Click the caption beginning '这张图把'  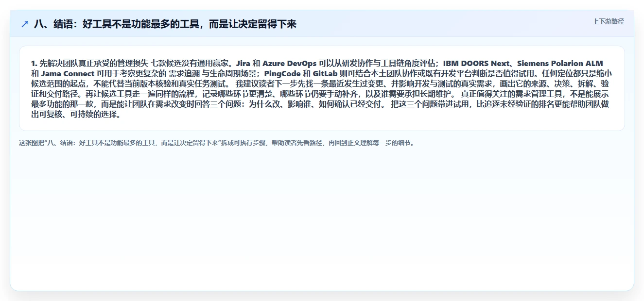coord(217,143)
